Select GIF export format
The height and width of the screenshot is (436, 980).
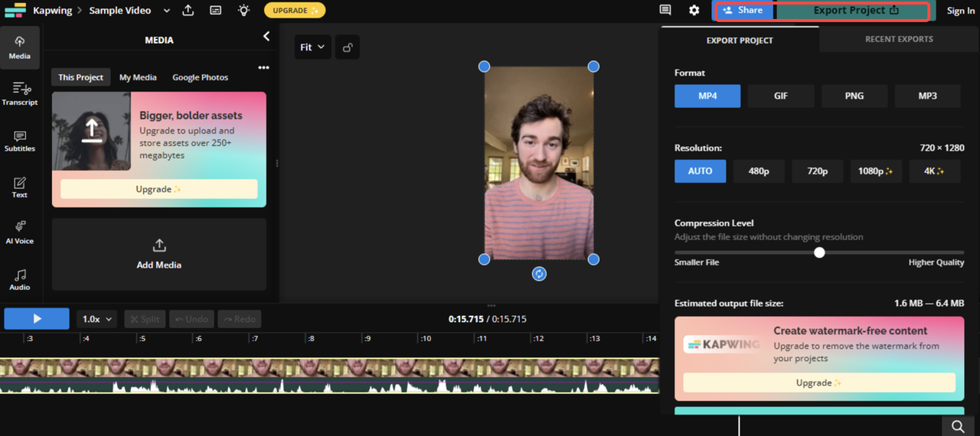tap(781, 96)
